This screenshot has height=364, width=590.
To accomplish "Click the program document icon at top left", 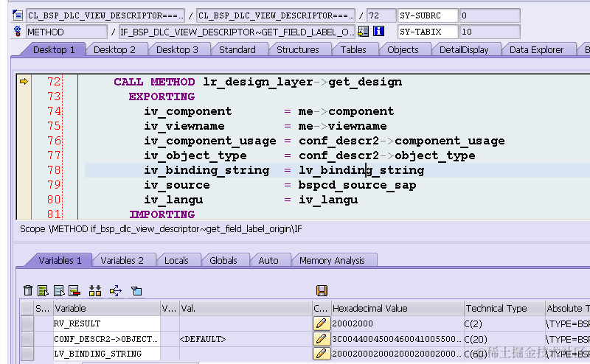I will tap(17, 15).
